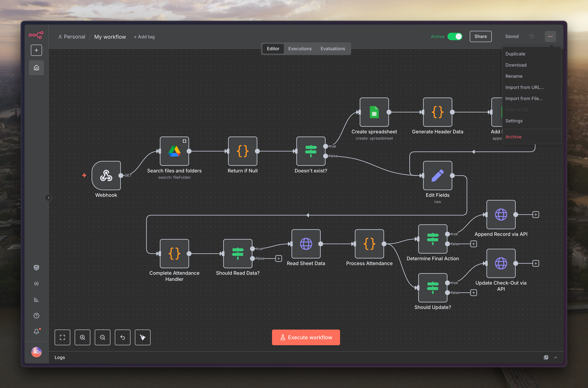Click the workflow history clock icon

click(x=532, y=36)
